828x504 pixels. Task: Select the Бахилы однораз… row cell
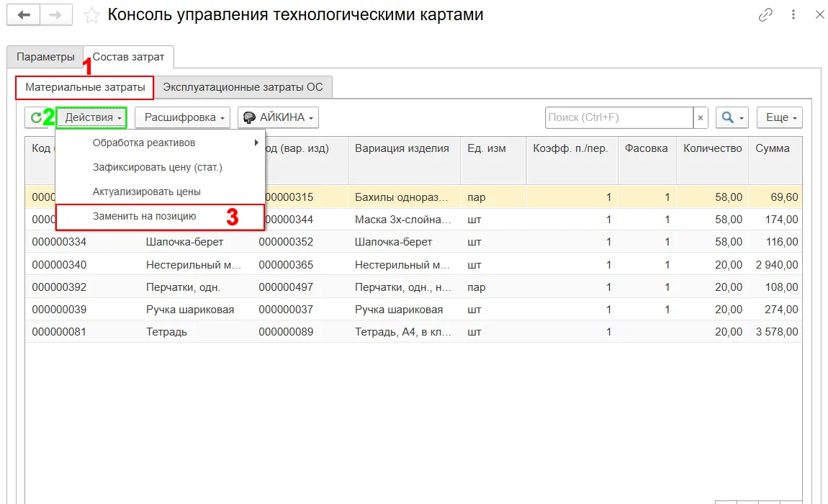(x=404, y=197)
